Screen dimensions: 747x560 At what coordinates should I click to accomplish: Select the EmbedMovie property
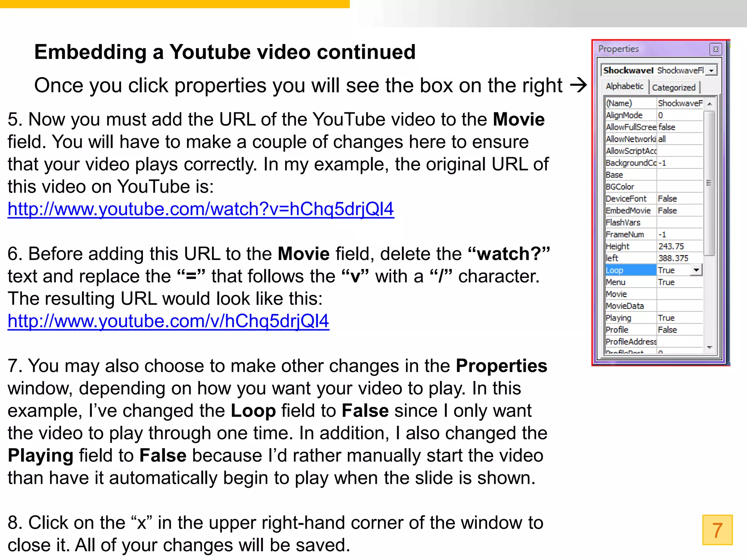coord(631,210)
